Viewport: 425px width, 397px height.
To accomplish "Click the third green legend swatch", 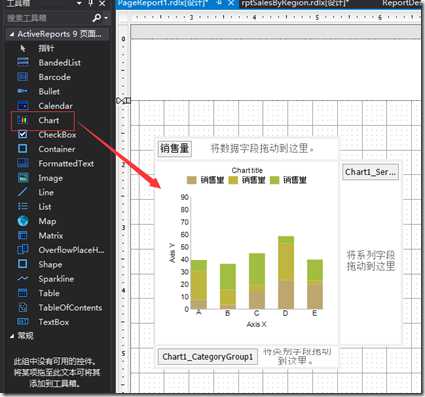I will click(274, 180).
